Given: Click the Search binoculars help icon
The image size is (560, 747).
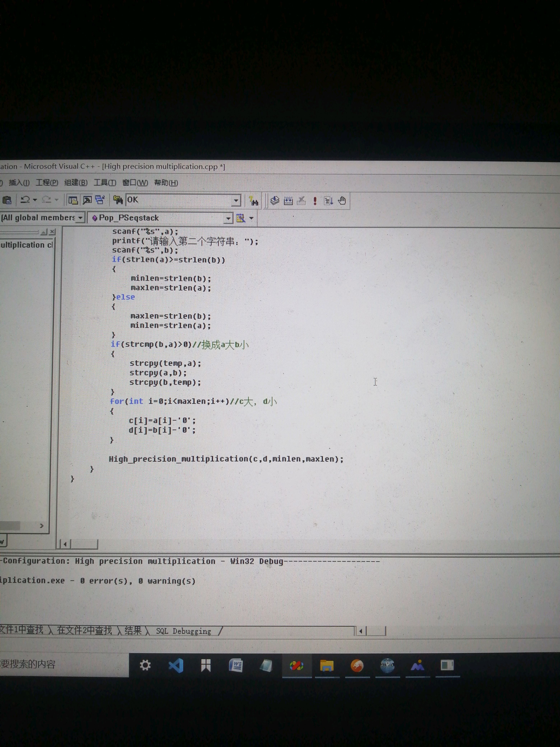Looking at the screenshot, I should click(x=253, y=201).
